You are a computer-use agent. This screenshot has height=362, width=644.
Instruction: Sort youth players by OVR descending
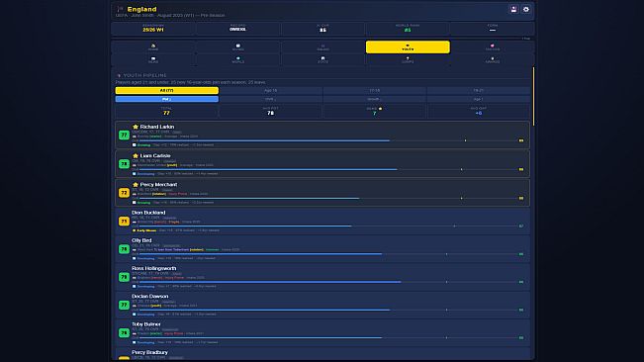271,99
